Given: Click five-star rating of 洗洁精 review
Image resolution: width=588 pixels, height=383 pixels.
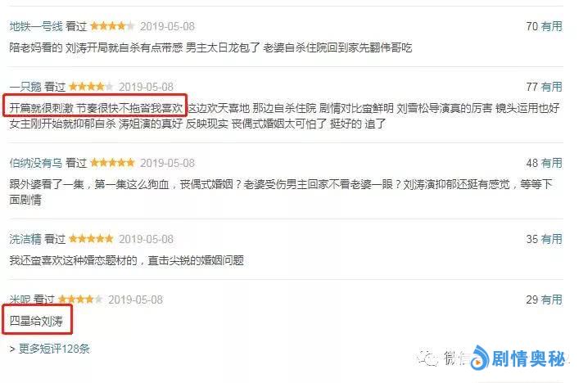Looking at the screenshot, I should tap(91, 239).
